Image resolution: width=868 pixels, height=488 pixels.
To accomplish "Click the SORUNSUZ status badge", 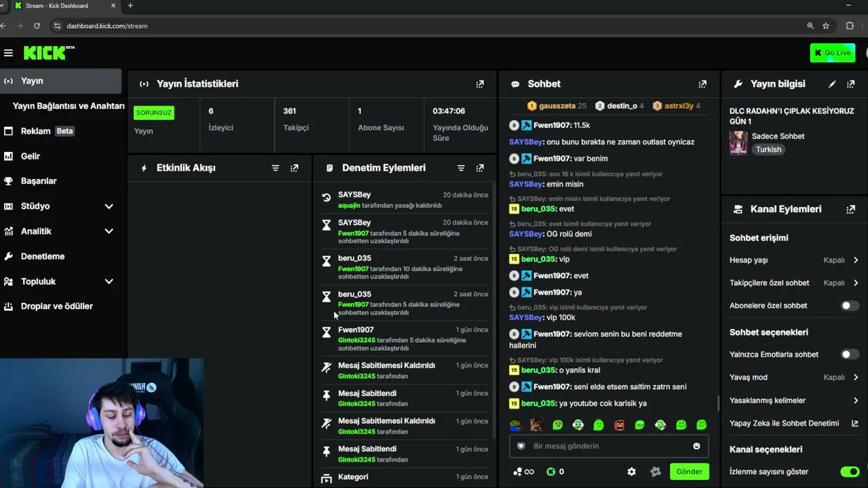I will (154, 113).
